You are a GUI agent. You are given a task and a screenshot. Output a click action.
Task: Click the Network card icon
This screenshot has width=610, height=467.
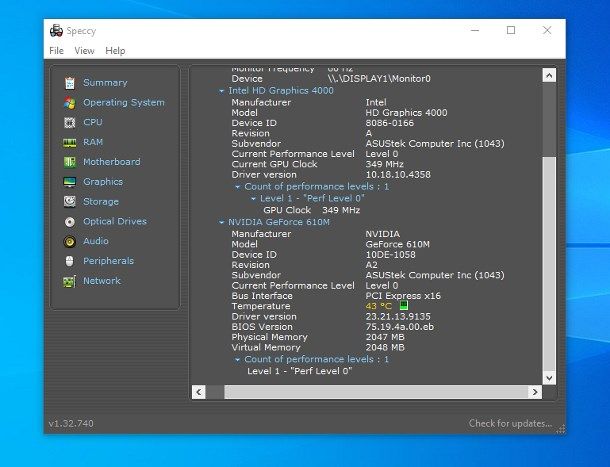[x=70, y=281]
